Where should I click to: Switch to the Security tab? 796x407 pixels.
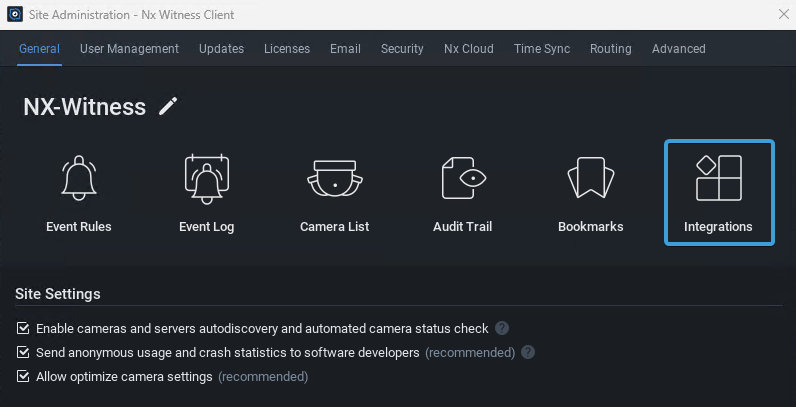(x=402, y=49)
